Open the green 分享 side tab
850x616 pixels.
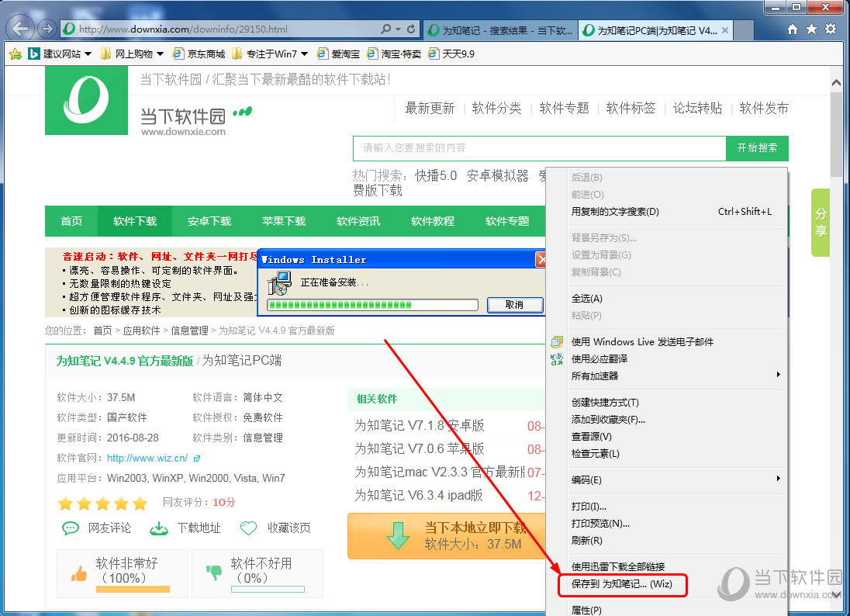point(821,223)
